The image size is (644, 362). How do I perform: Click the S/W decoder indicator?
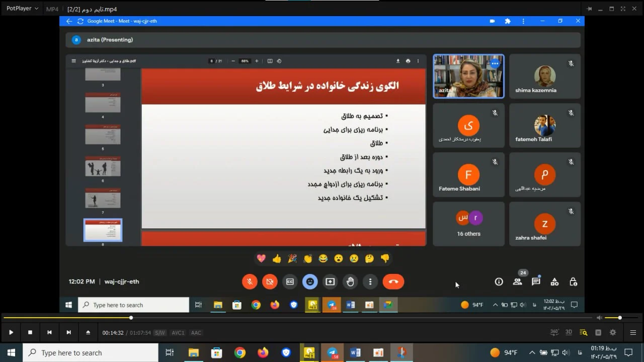click(x=159, y=333)
